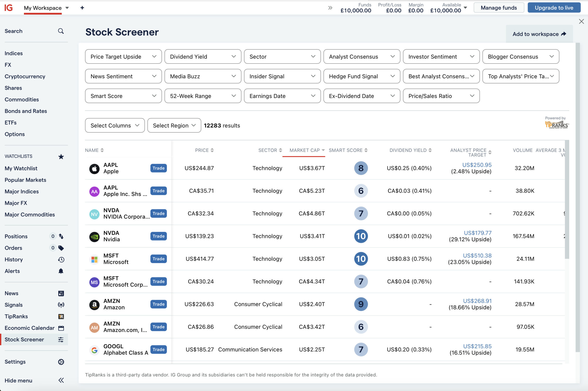The image size is (588, 391).
Task: Click the TipRanks sidebar icon
Action: [61, 316]
